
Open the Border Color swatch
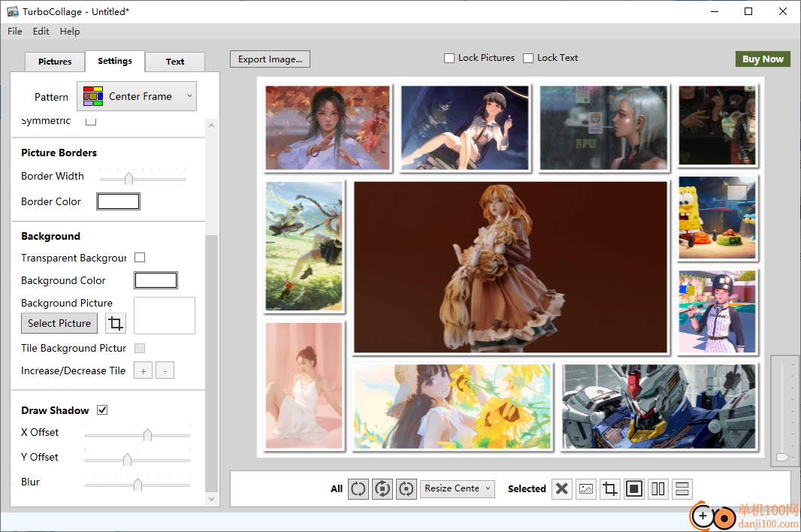[118, 201]
